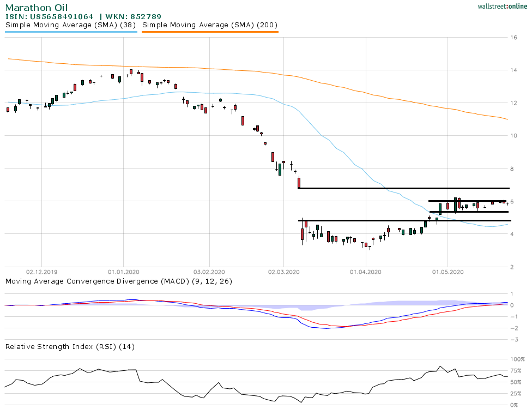Select the 02.03.2020 date label
532x409 pixels.
(x=283, y=271)
